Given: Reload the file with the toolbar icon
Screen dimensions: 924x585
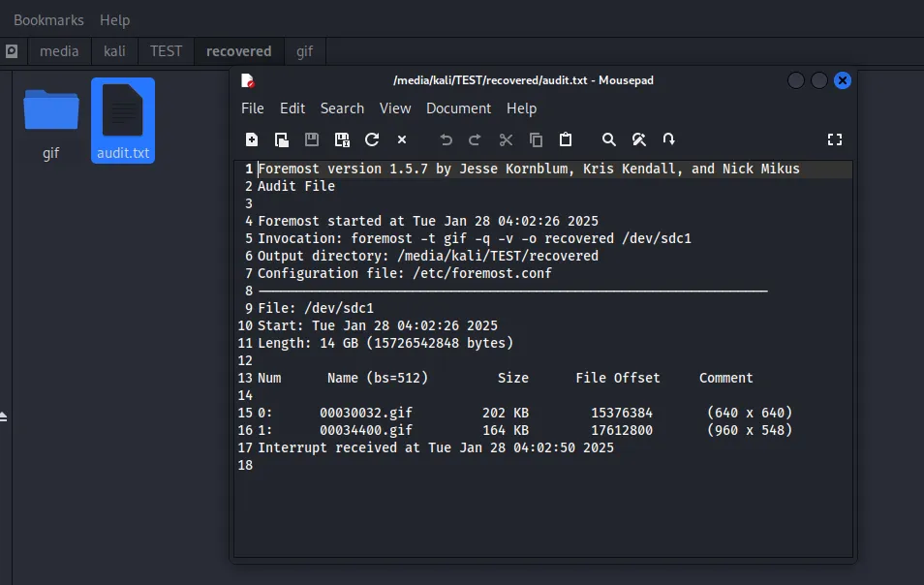Looking at the screenshot, I should click(x=372, y=139).
